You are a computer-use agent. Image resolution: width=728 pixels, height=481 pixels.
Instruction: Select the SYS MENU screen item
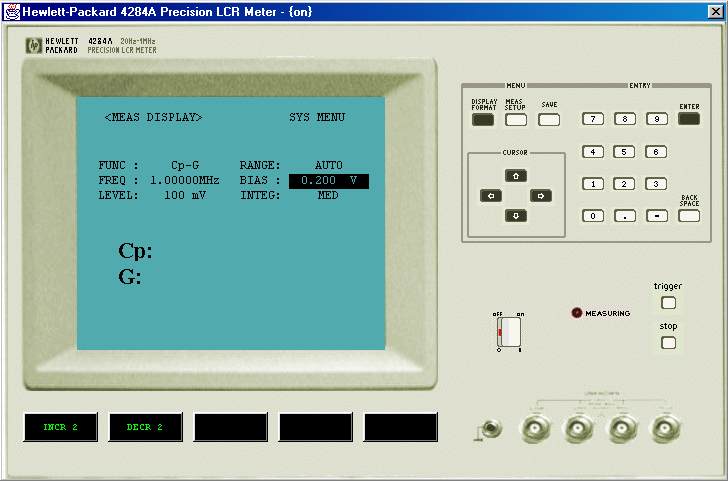pos(317,117)
